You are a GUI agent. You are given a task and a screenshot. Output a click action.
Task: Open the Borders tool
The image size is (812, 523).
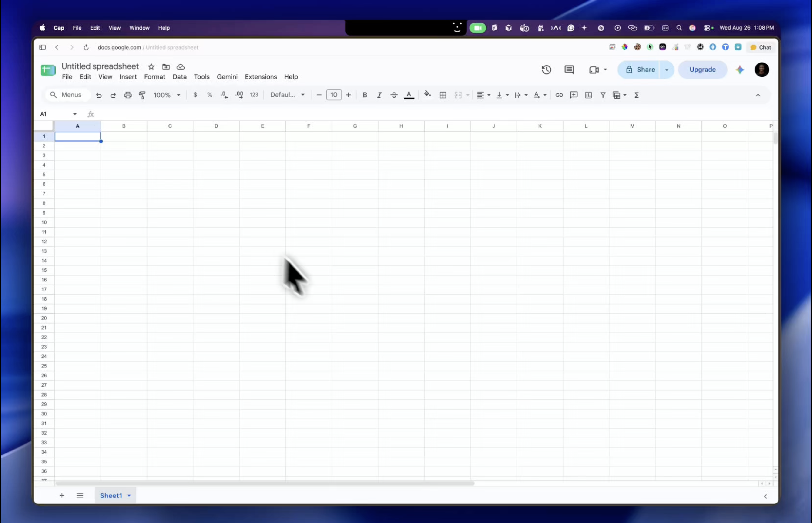click(x=443, y=95)
